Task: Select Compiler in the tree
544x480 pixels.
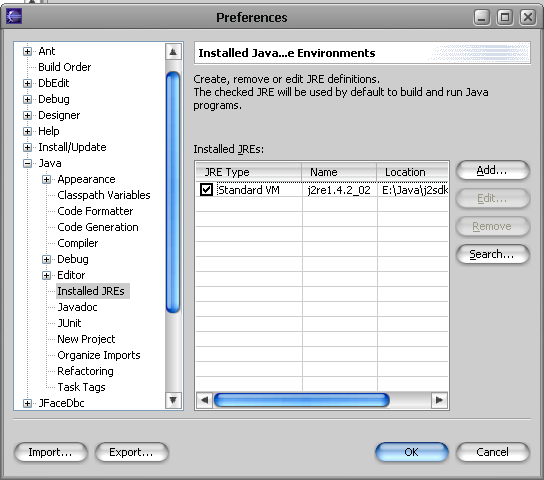Action: click(78, 243)
